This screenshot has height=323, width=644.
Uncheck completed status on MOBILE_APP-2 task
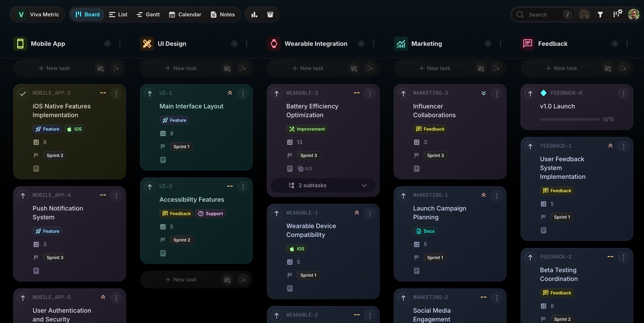pos(23,94)
